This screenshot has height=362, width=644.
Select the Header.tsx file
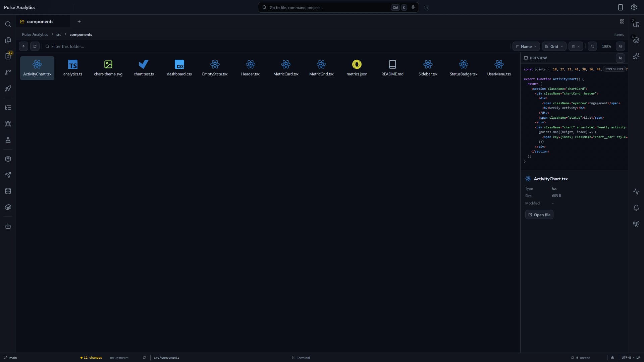(251, 68)
